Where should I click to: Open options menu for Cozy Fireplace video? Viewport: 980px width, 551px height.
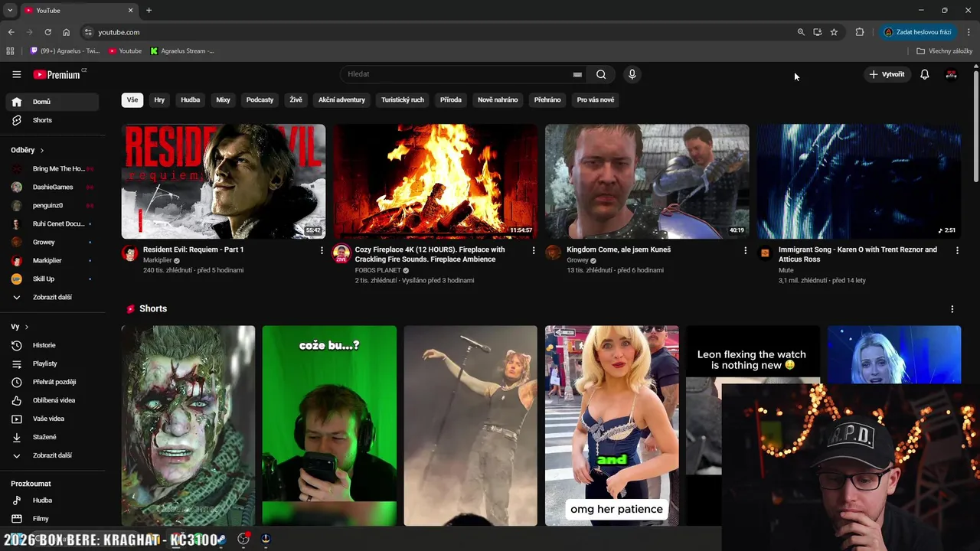[x=534, y=250]
